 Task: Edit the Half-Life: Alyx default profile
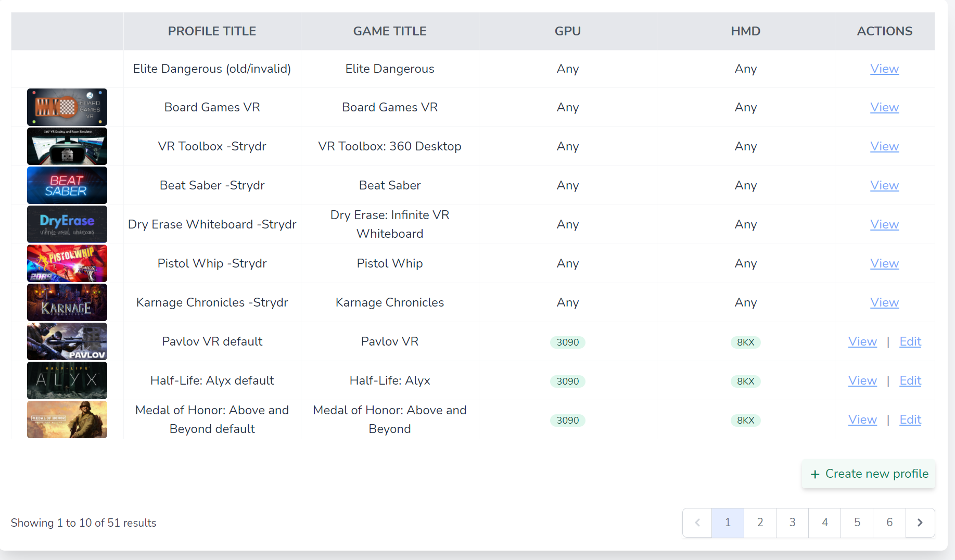[910, 380]
